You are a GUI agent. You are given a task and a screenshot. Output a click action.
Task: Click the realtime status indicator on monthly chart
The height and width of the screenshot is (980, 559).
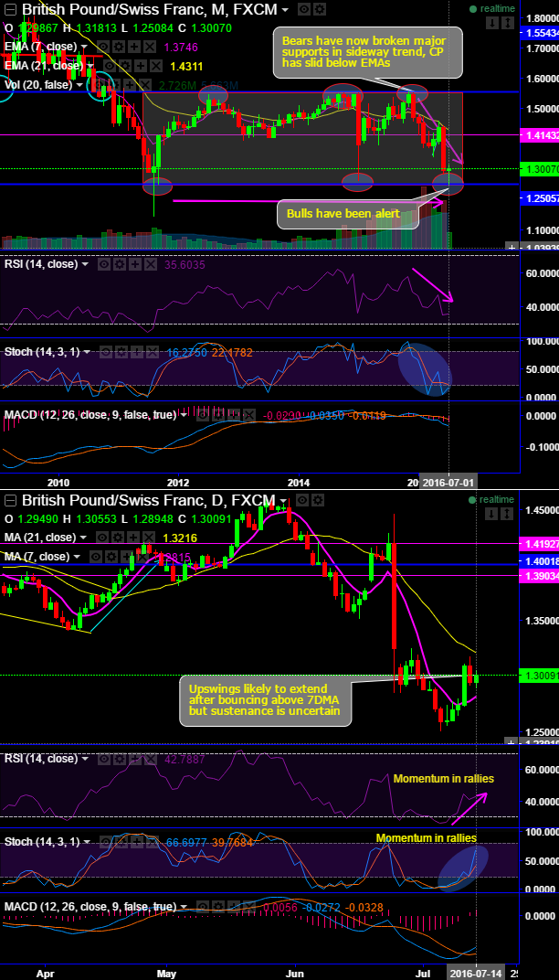click(491, 9)
